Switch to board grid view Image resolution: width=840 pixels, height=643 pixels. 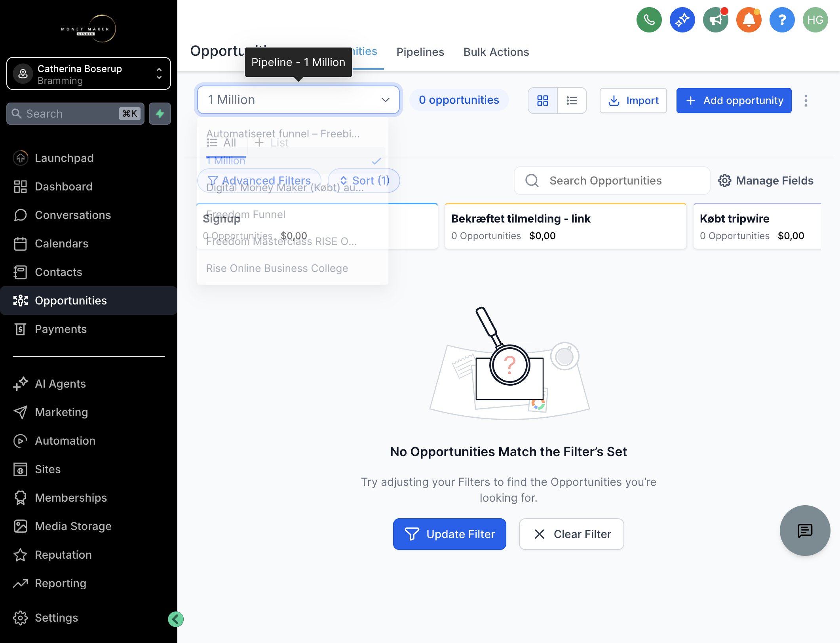[x=543, y=101]
